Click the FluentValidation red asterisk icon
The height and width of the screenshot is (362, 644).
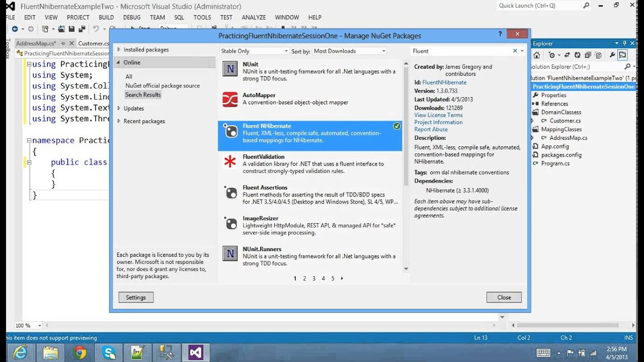(230, 161)
